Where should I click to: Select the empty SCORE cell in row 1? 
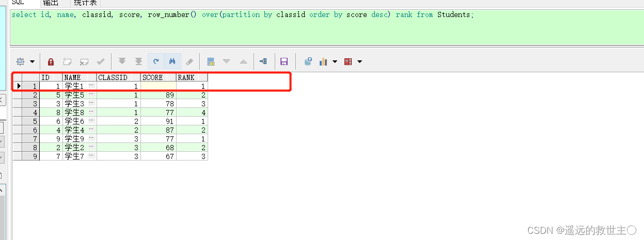(158, 86)
